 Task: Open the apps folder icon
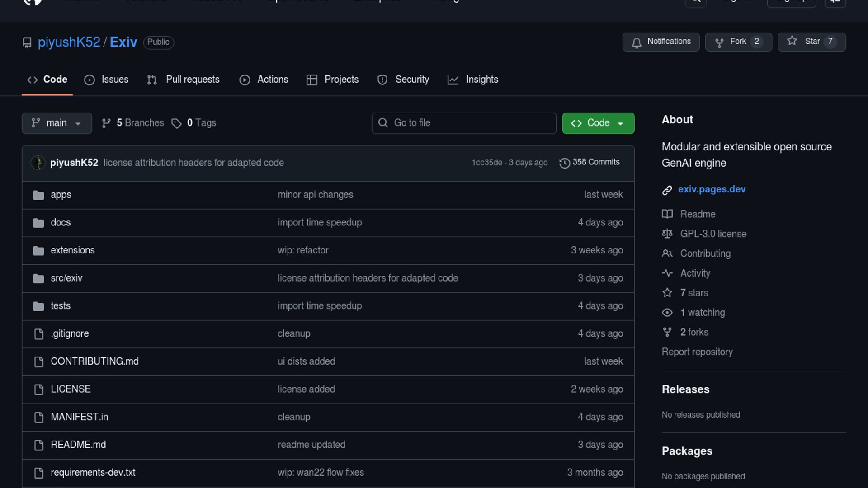(38, 195)
